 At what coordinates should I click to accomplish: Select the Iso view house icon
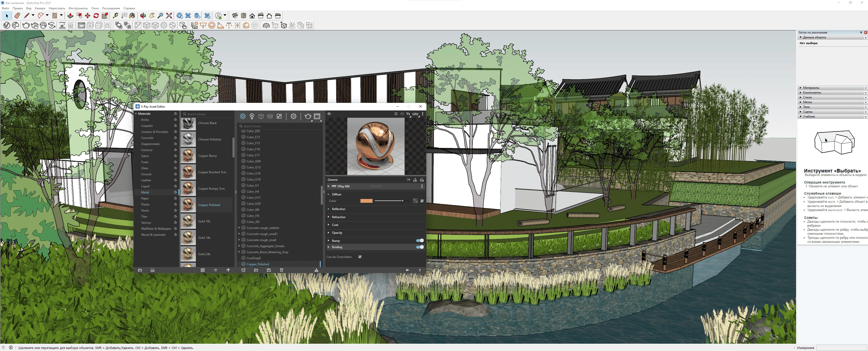coord(235,15)
